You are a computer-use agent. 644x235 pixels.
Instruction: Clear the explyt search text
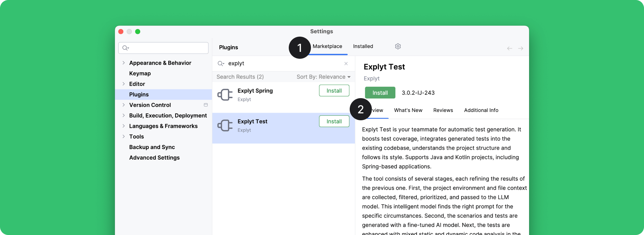[346, 64]
